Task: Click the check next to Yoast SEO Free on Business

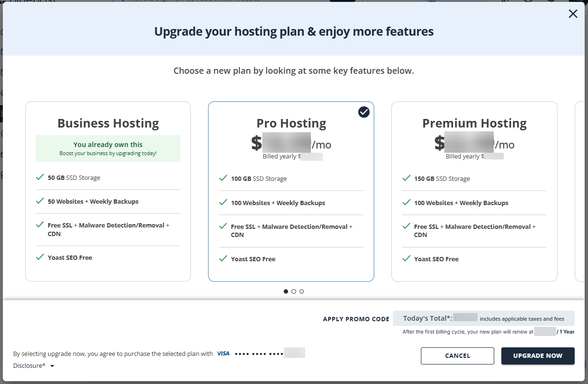Action: [x=40, y=257]
